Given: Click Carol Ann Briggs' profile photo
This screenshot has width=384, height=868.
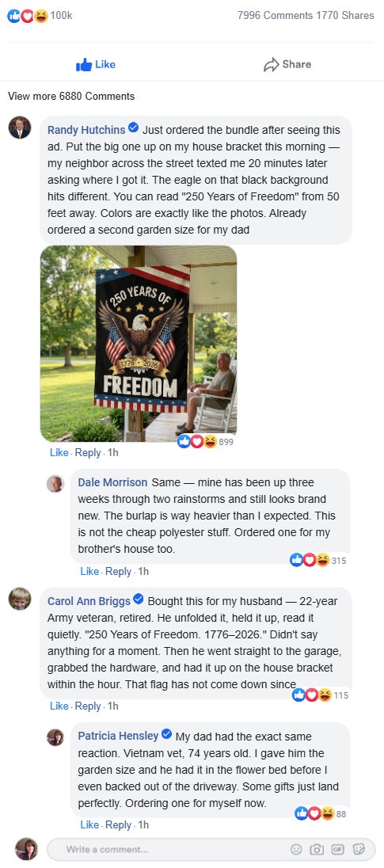Looking at the screenshot, I should [x=19, y=599].
